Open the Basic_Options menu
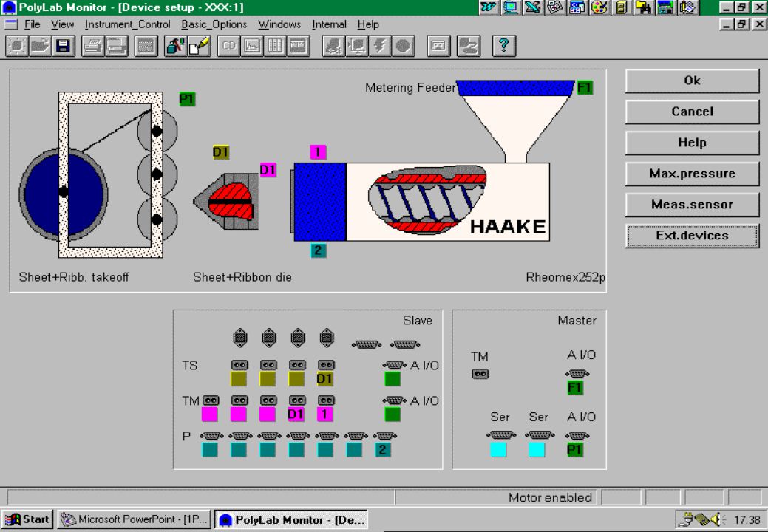This screenshot has height=532, width=768. tap(214, 24)
